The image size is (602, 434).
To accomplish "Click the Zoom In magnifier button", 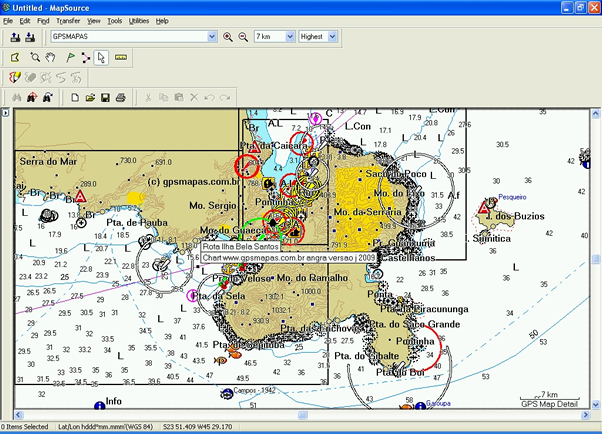I will tap(228, 37).
